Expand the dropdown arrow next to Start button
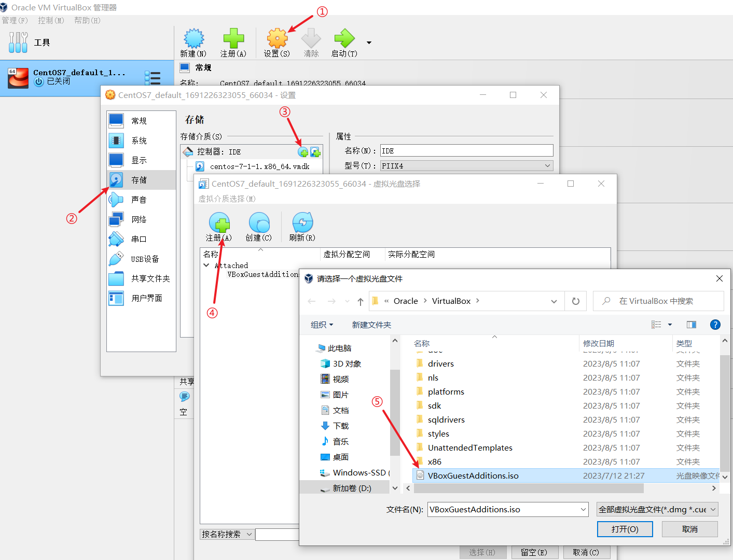 pos(369,43)
